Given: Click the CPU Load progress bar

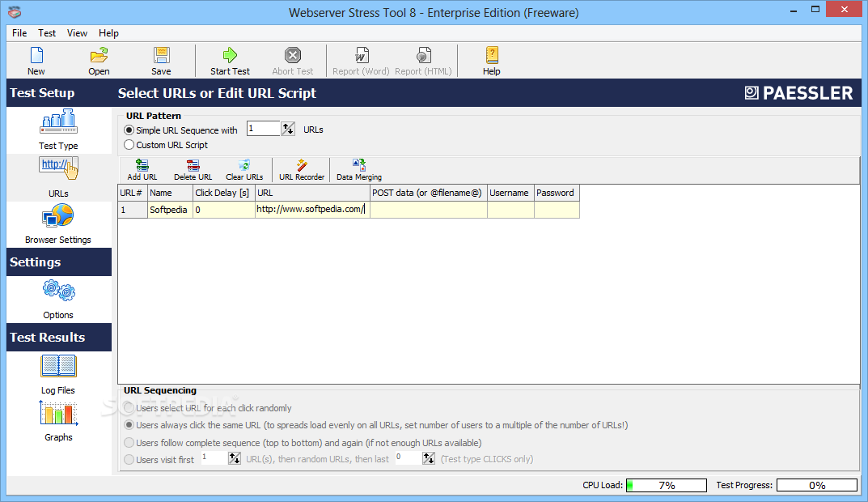Looking at the screenshot, I should (667, 485).
